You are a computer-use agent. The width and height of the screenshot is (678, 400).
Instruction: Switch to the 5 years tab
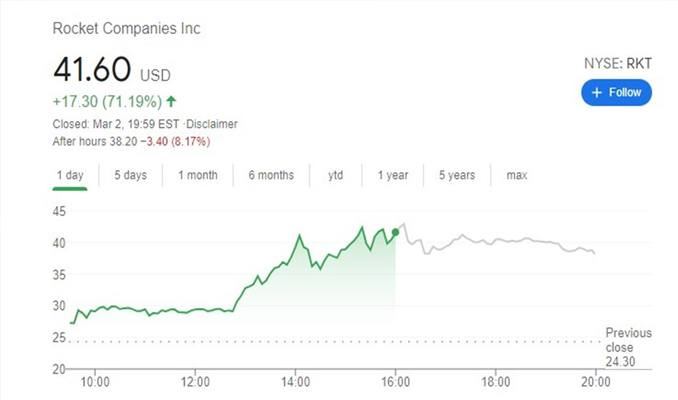[455, 176]
